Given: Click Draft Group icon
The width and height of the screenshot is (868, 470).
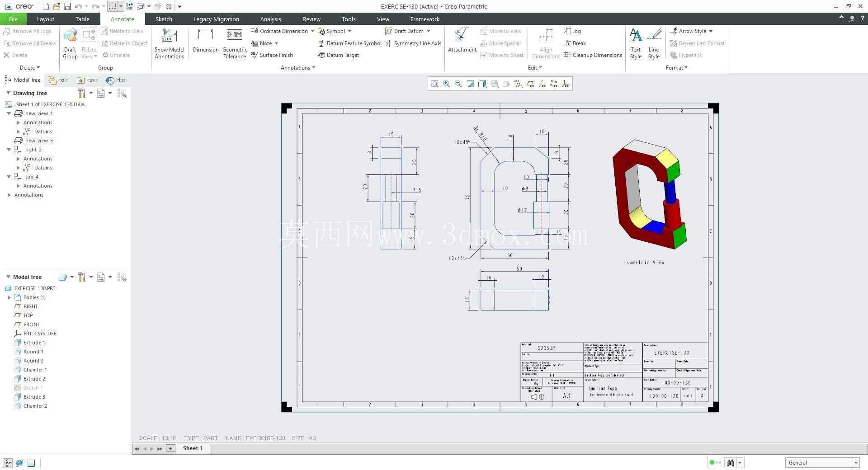Looking at the screenshot, I should coord(70,43).
